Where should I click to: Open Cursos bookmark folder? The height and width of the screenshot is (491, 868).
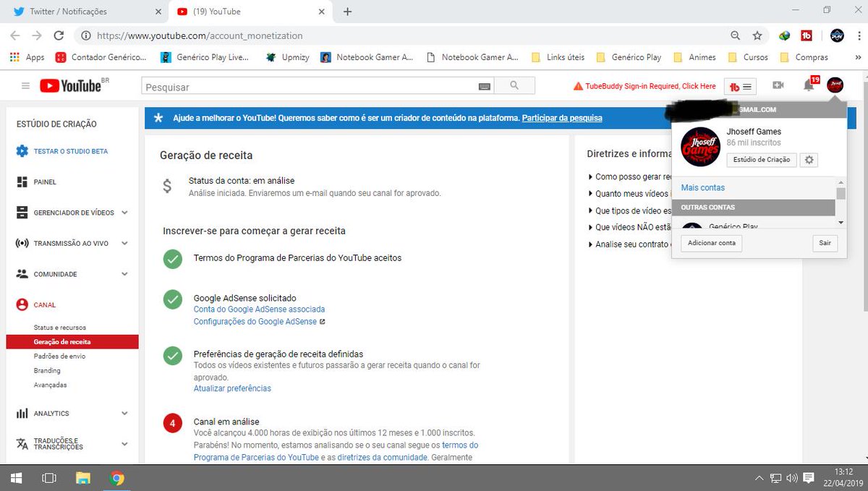[x=749, y=57]
